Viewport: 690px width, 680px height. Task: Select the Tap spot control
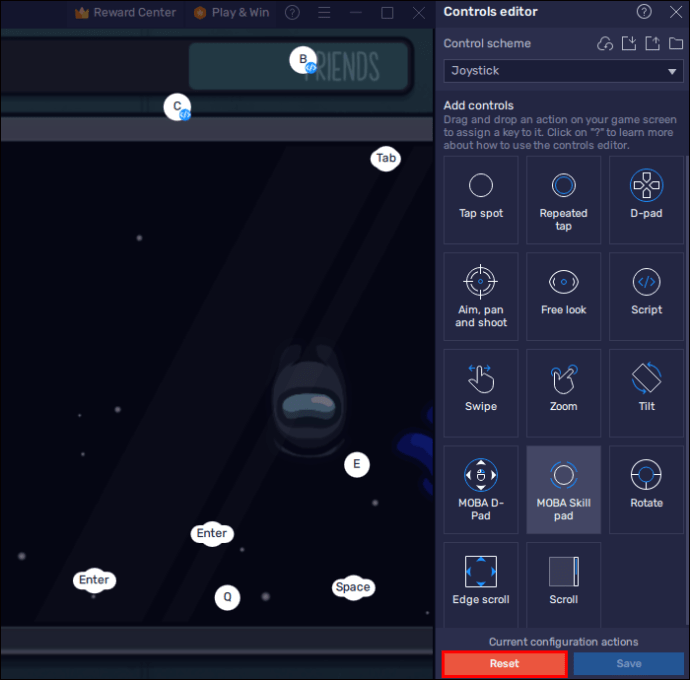tap(481, 200)
